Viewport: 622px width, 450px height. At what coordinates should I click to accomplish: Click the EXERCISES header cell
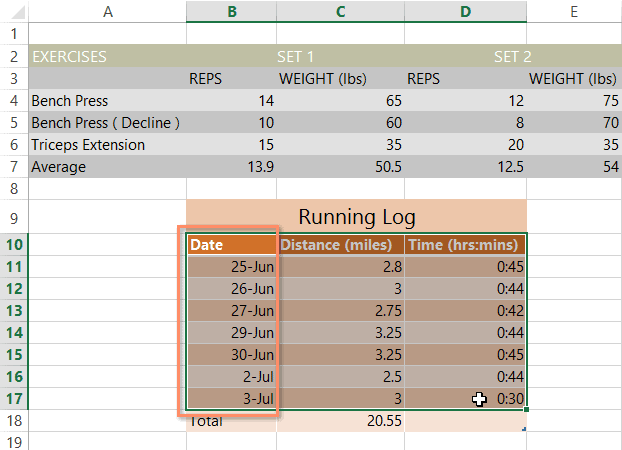[106, 57]
